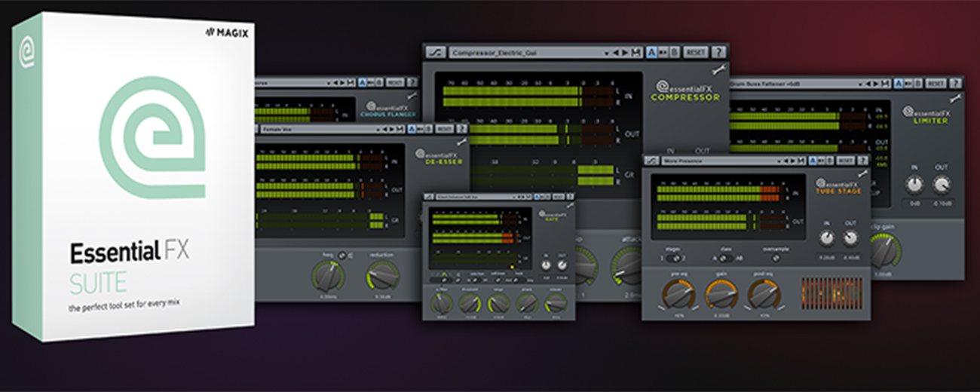Screen dimensions: 980x392
Task: Click RESET in the Tube Stage window
Action: tap(846, 161)
